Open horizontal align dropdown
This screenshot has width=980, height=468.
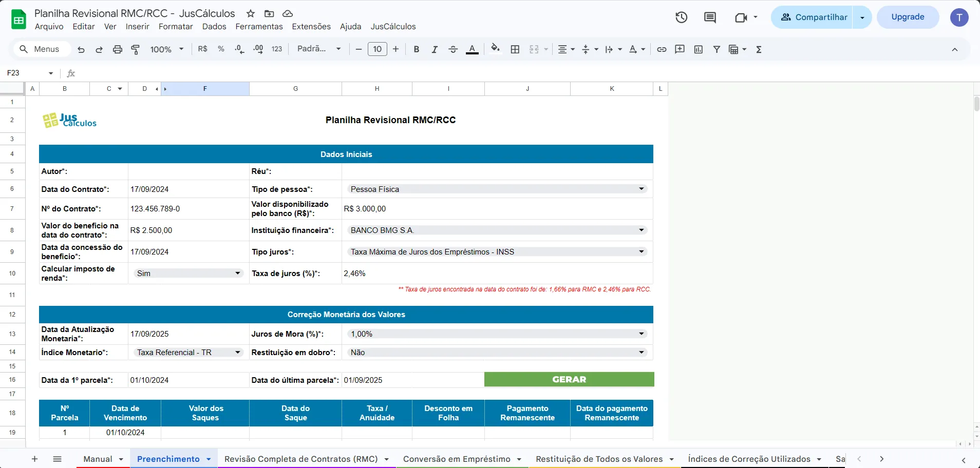[x=566, y=49]
